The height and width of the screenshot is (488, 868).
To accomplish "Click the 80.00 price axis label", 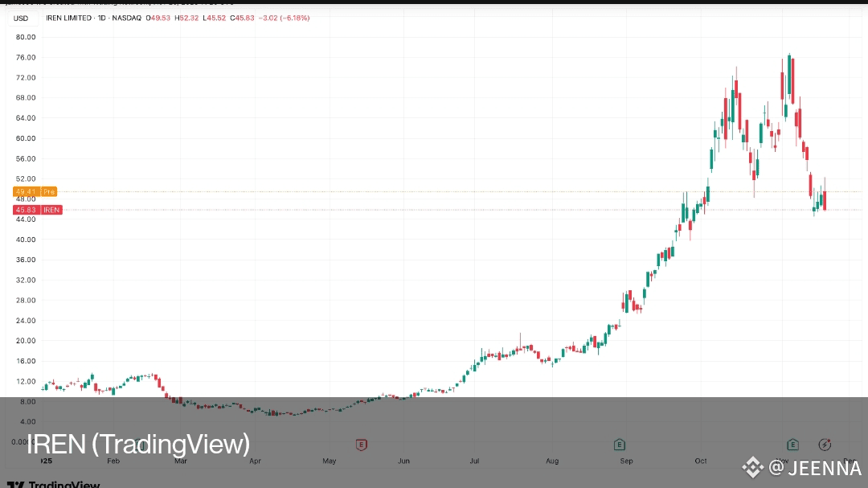I will click(26, 37).
